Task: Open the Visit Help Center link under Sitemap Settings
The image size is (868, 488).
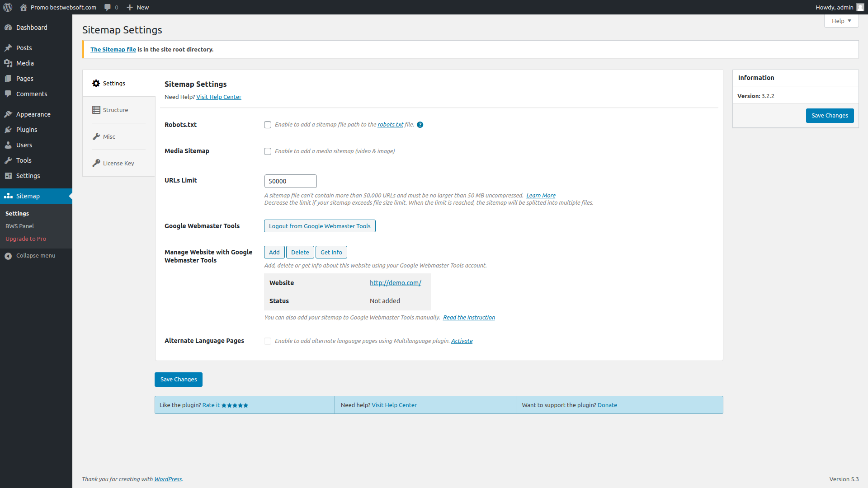Action: (x=219, y=97)
